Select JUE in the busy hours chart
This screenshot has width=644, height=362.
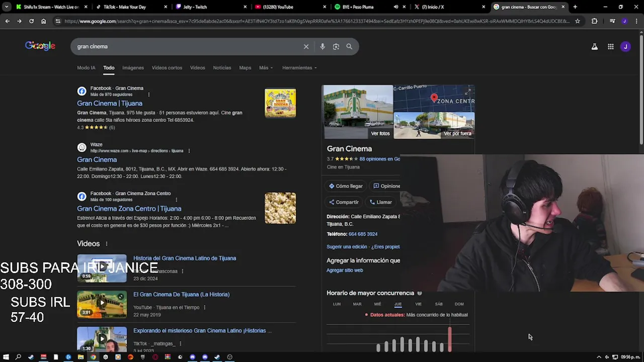click(398, 304)
